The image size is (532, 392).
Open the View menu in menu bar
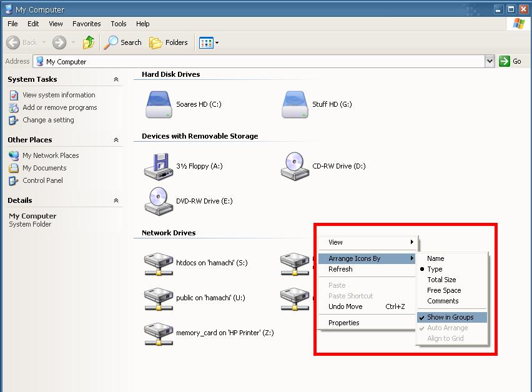[56, 24]
